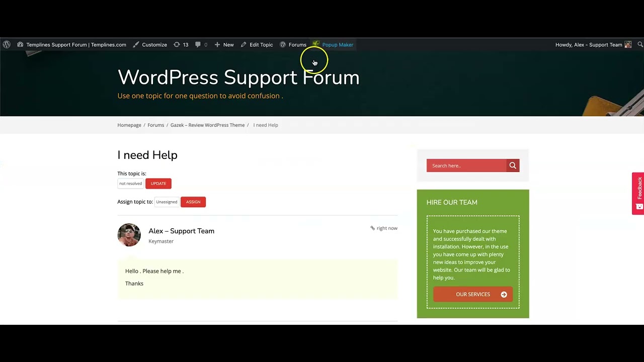Open the WordPress logo menu
Image resolution: width=644 pixels, height=362 pixels.
pyautogui.click(x=7, y=45)
